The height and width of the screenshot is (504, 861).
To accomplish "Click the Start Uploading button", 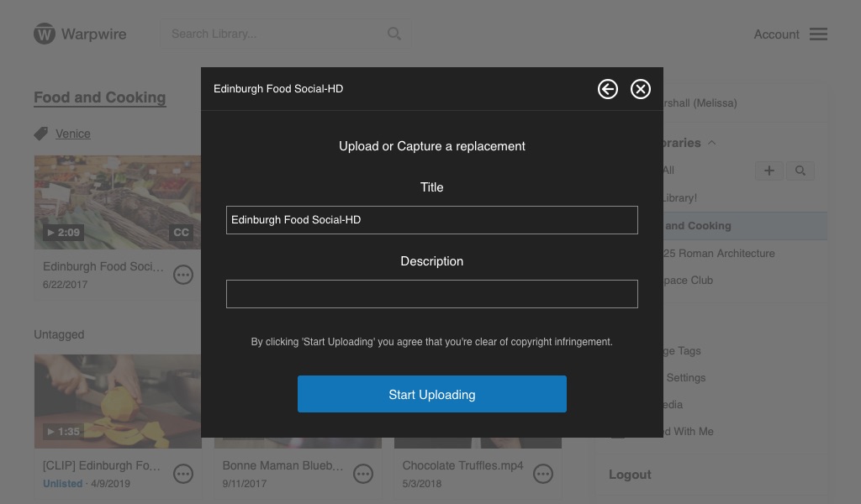I will click(x=431, y=394).
